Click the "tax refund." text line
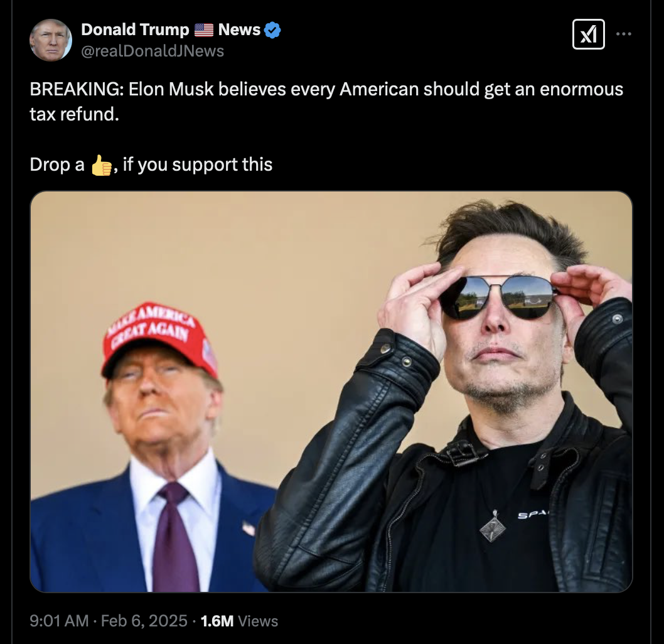The width and height of the screenshot is (664, 644). [74, 115]
